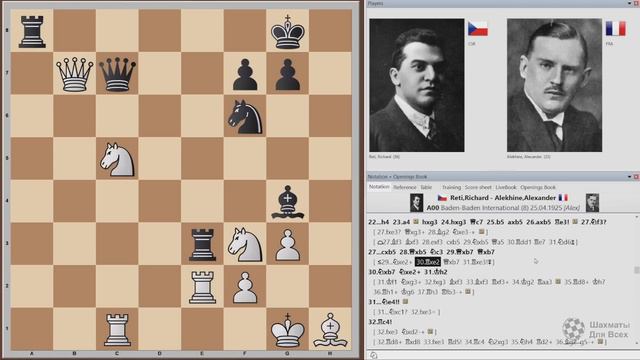Screen dimensions: 640x360
Task: Select the white bishop on h1
Action: click(x=330, y=330)
